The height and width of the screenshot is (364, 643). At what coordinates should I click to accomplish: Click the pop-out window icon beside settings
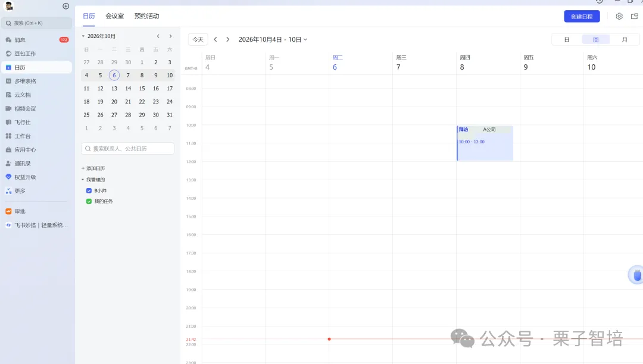tap(635, 17)
